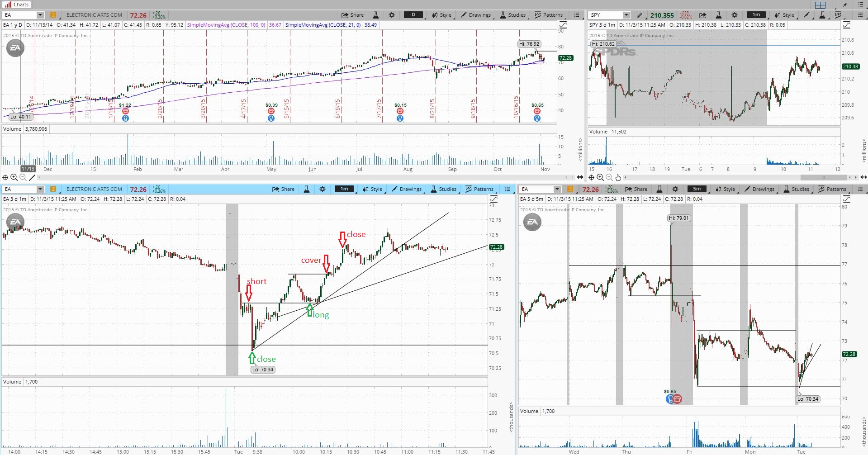Click the drawing line tool below daily chart
Viewport: 868px width, 455px height.
coord(32,177)
